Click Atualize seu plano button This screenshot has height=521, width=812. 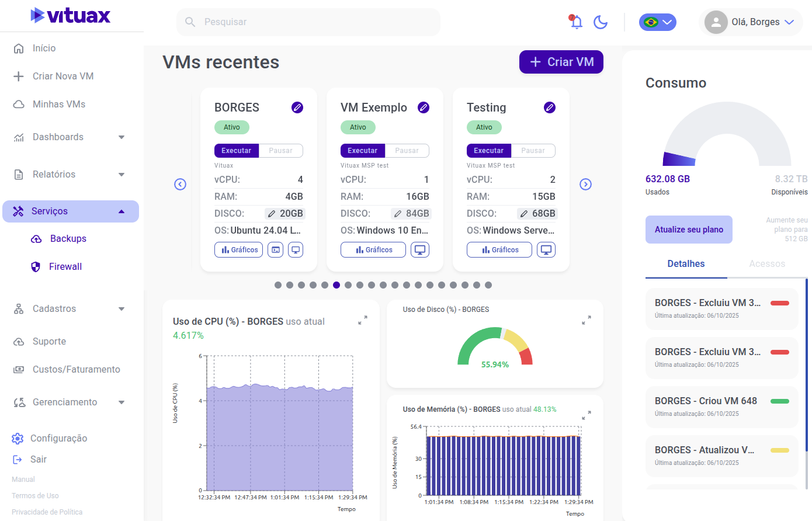[x=689, y=230]
